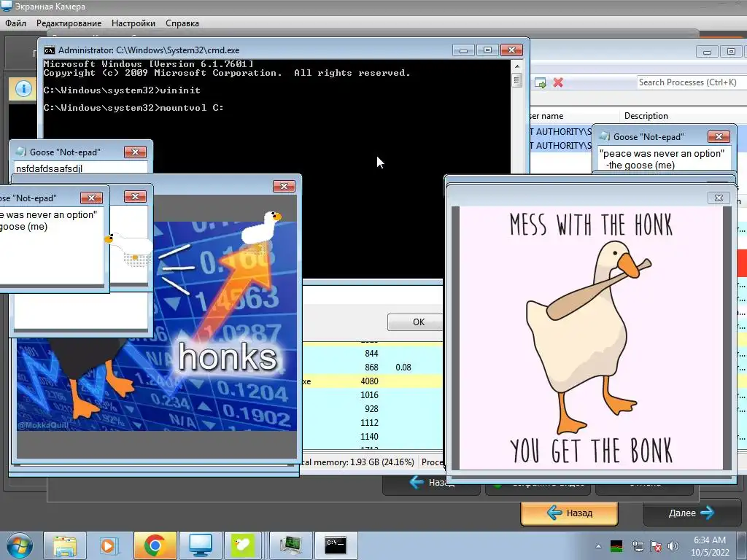This screenshot has width=747, height=560.
Task: Click the text field containing nsfdafdsaafsdjl
Action: pos(81,168)
